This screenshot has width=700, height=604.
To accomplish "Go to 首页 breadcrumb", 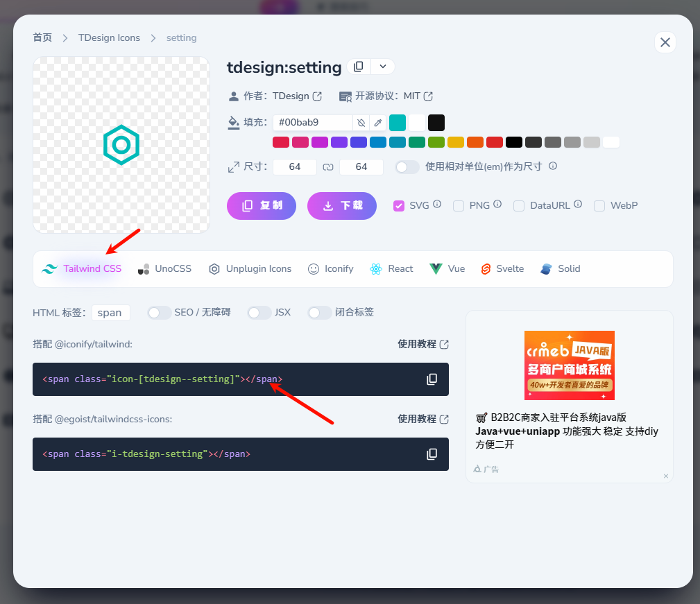I will point(42,37).
